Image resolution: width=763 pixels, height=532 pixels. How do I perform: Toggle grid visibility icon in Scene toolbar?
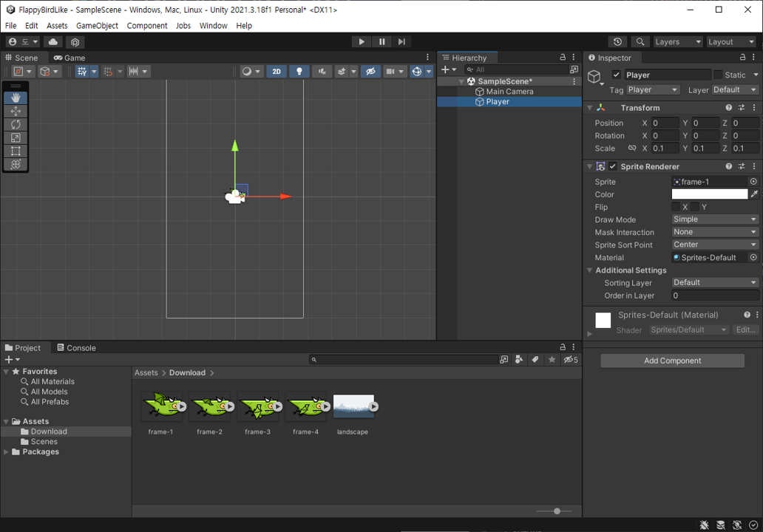point(82,72)
